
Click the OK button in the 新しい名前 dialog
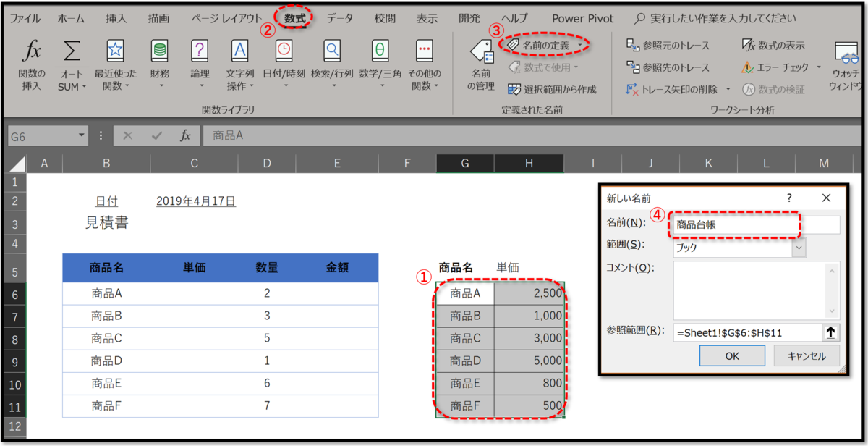pyautogui.click(x=732, y=355)
